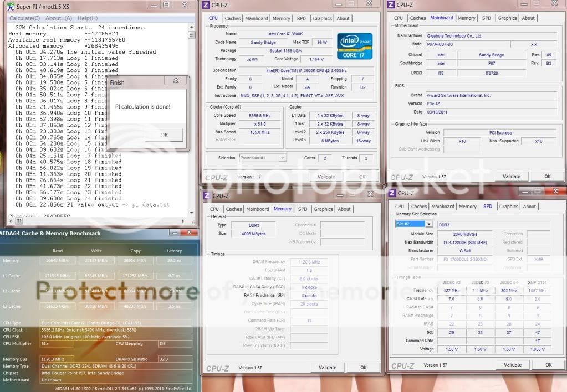Click the BIOS date "03/10/2011"

coord(492,112)
